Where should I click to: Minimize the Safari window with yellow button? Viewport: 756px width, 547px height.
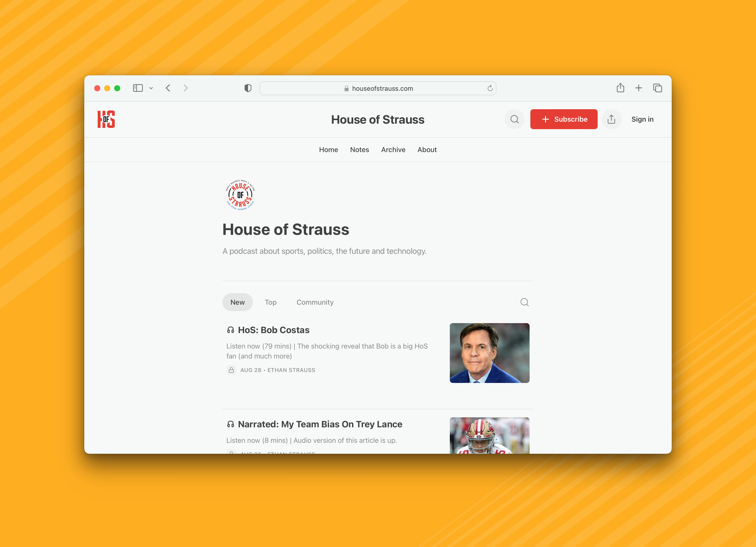coord(107,88)
